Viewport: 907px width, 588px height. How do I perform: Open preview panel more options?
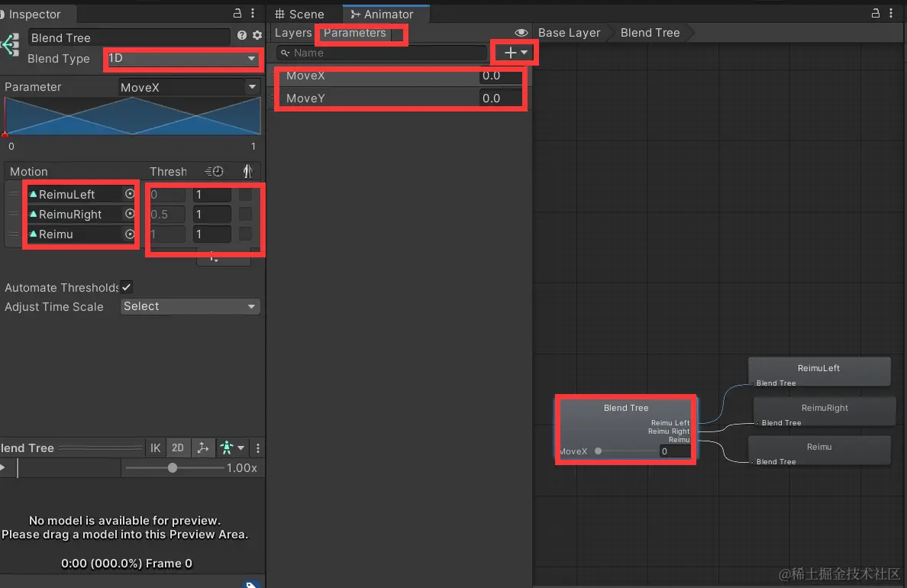258,448
